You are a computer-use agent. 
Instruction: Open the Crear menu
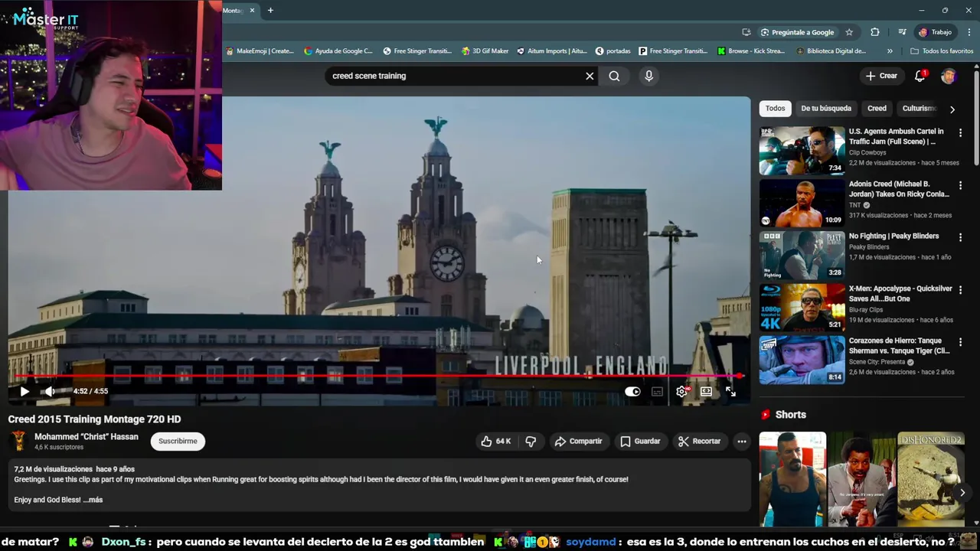[881, 76]
